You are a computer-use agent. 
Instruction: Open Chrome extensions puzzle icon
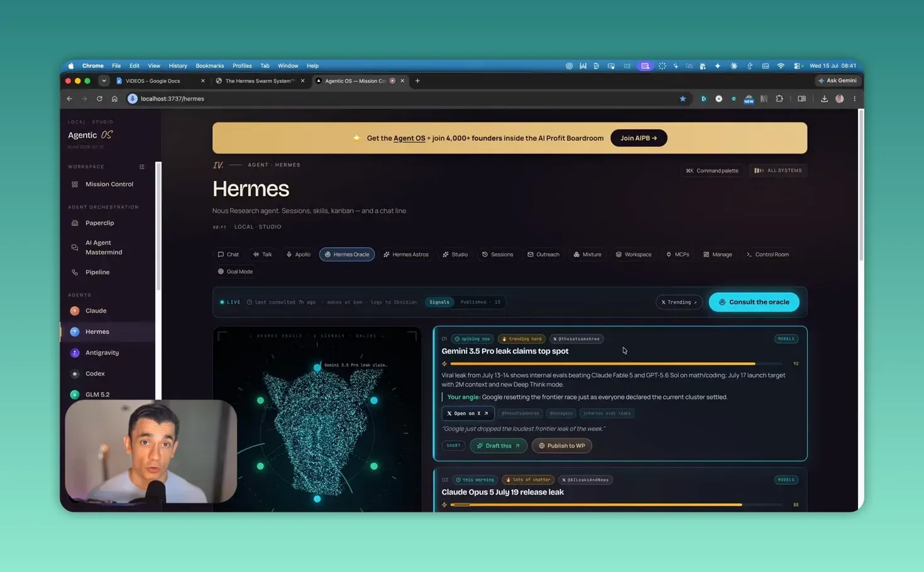click(x=779, y=99)
